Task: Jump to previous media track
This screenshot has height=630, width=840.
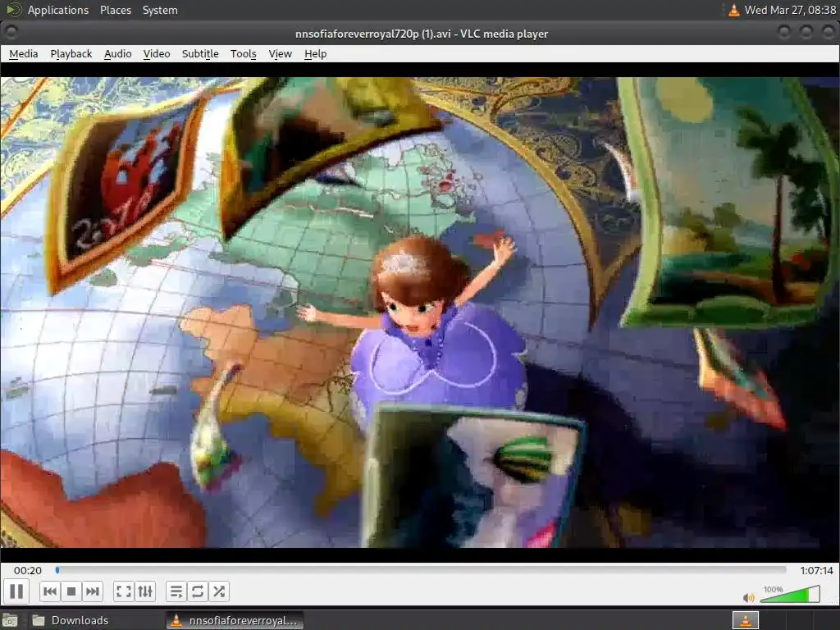Action: (x=50, y=591)
